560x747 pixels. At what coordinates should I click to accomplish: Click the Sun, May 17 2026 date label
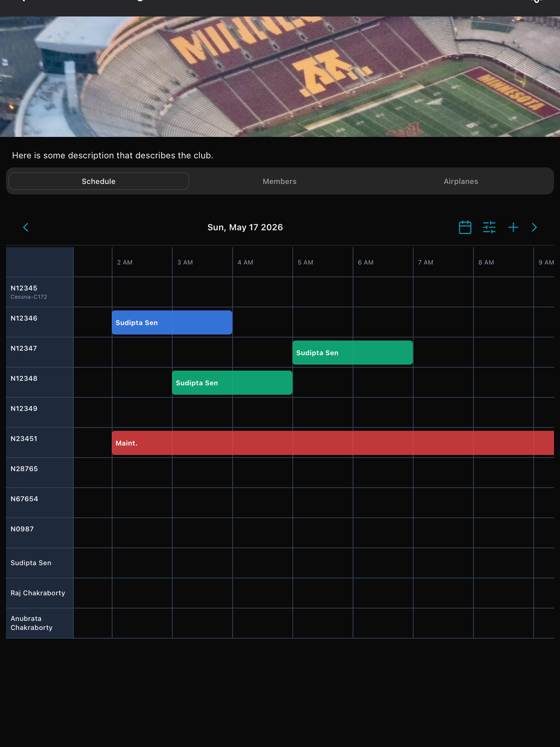point(245,227)
